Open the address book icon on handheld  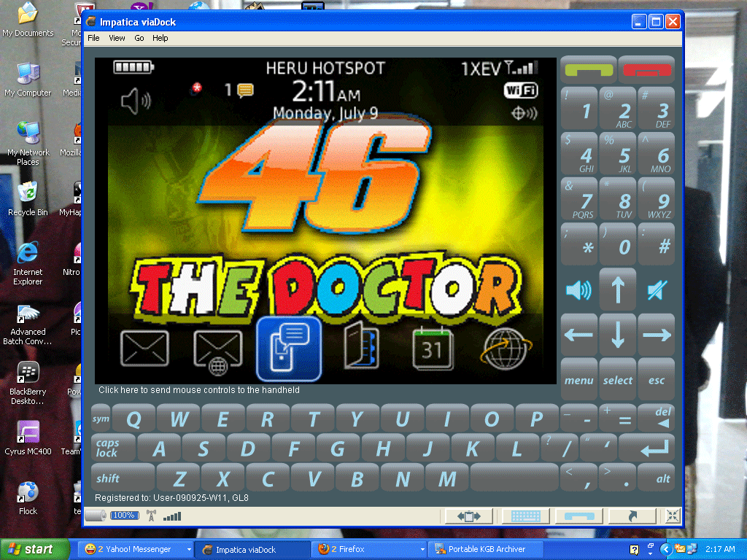(361, 346)
